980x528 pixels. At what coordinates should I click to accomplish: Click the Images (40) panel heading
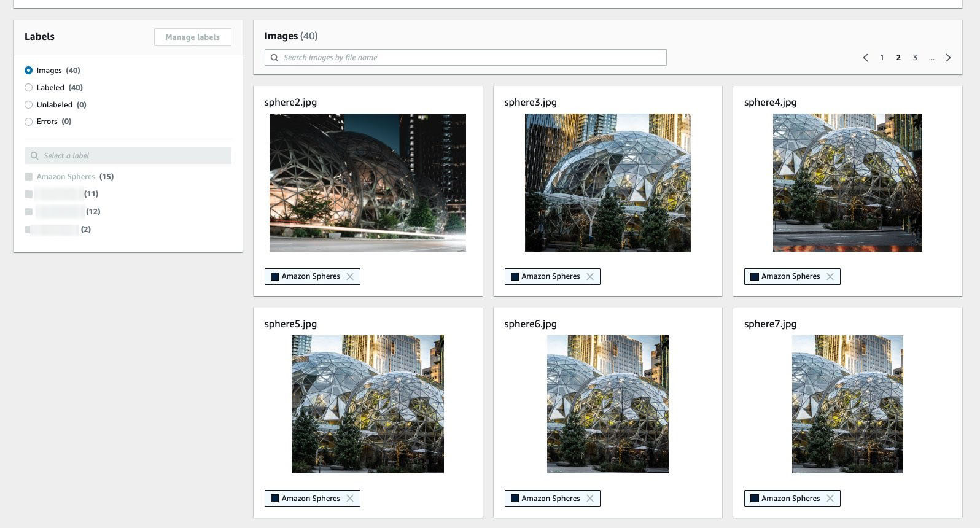pyautogui.click(x=291, y=36)
